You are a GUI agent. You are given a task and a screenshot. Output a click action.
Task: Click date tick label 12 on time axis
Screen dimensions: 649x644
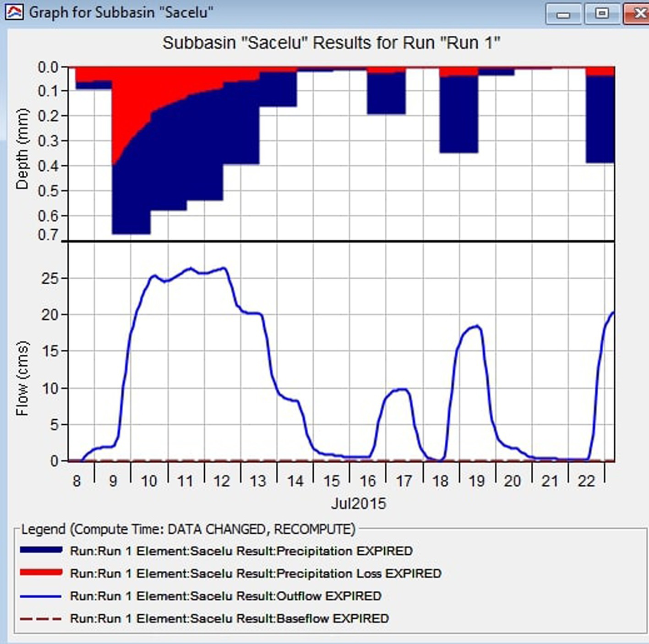point(222,481)
